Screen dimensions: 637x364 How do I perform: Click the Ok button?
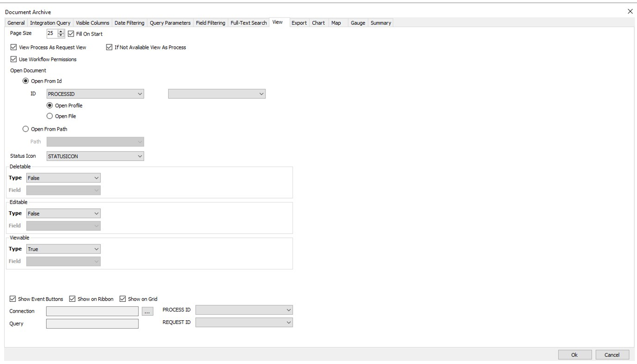(x=575, y=355)
